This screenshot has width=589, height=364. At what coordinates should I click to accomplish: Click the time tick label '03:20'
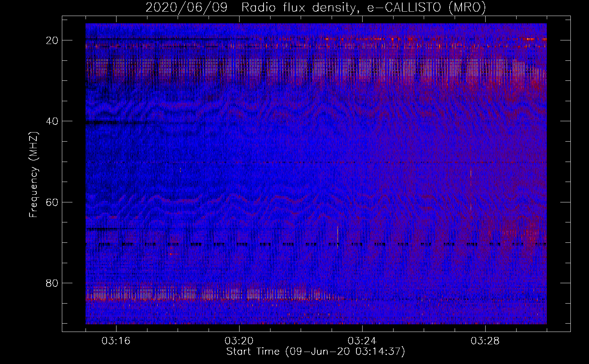pyautogui.click(x=239, y=341)
